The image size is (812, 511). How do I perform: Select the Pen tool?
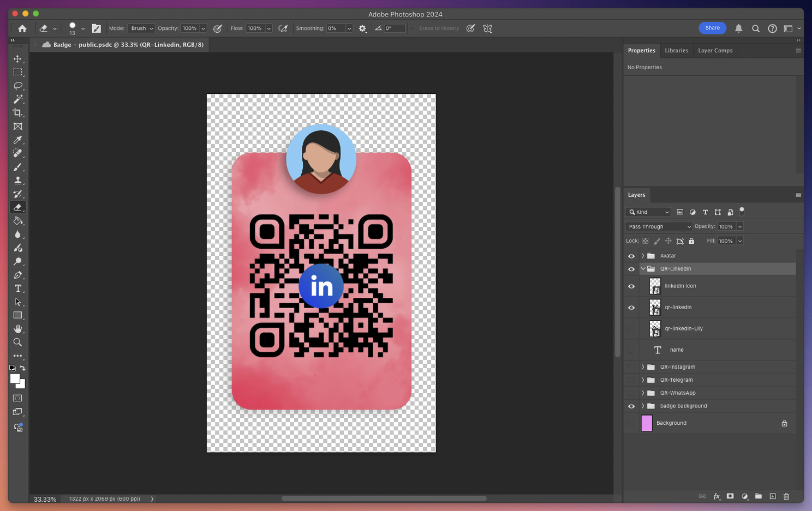(x=17, y=275)
